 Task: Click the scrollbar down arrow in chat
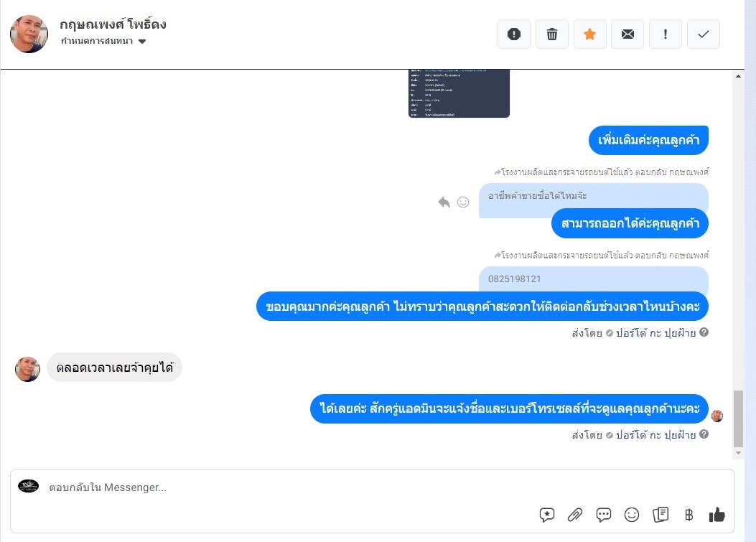(x=738, y=453)
